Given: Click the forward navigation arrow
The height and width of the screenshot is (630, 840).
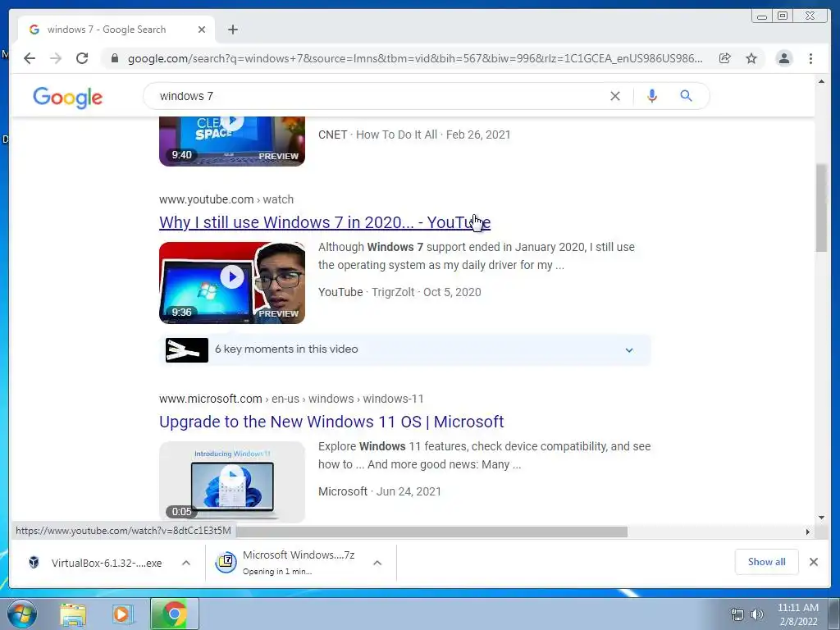Looking at the screenshot, I should [x=56, y=58].
